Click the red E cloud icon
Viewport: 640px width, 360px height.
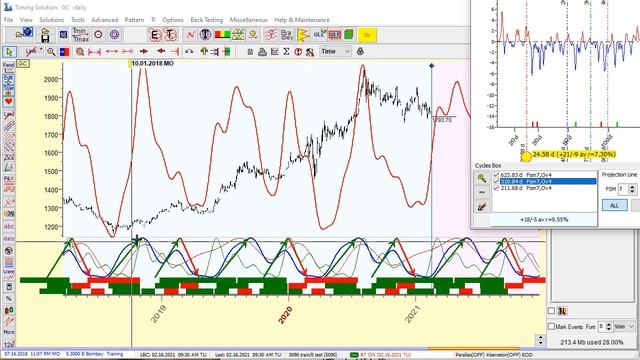[154, 35]
